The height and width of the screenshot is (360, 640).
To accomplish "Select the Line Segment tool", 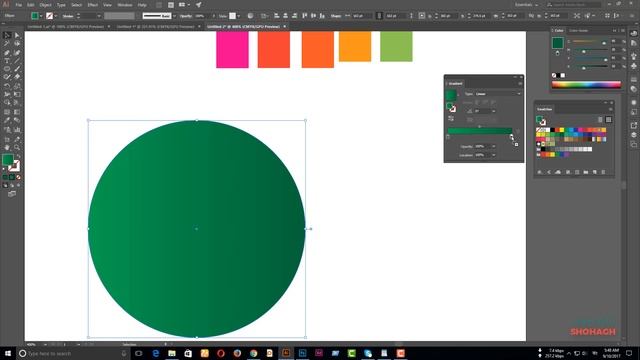I will pyautogui.click(x=17, y=61).
